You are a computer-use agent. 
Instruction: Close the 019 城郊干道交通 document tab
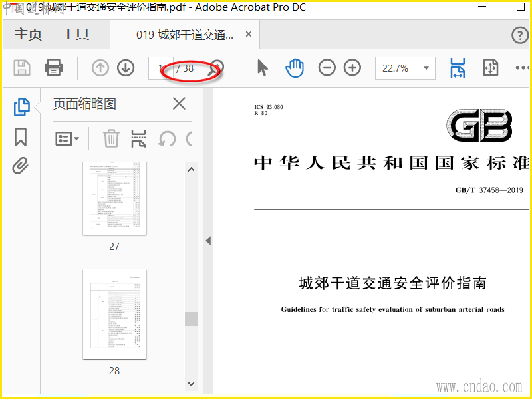(249, 35)
